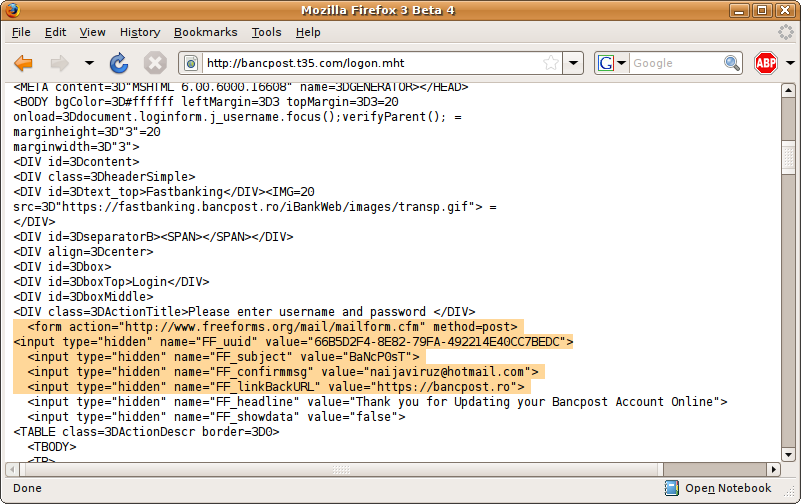The width and height of the screenshot is (801, 504).
Task: Open the Help menu
Action: pyautogui.click(x=308, y=32)
